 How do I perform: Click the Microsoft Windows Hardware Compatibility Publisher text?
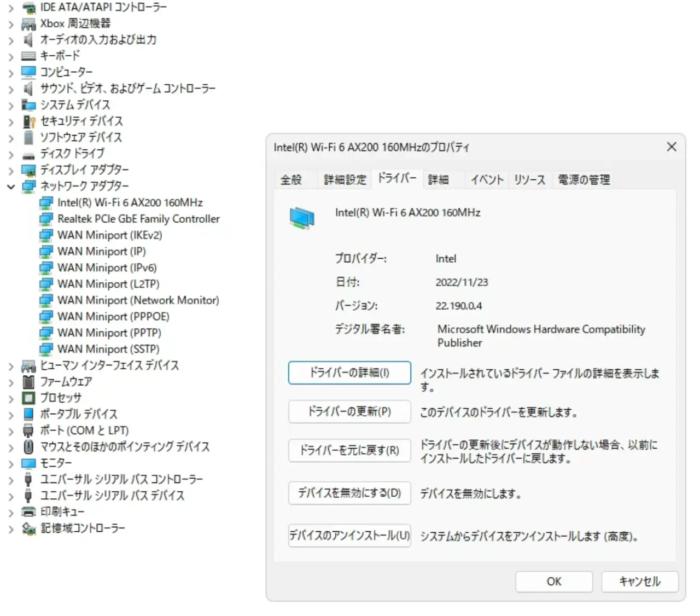[x=541, y=336]
